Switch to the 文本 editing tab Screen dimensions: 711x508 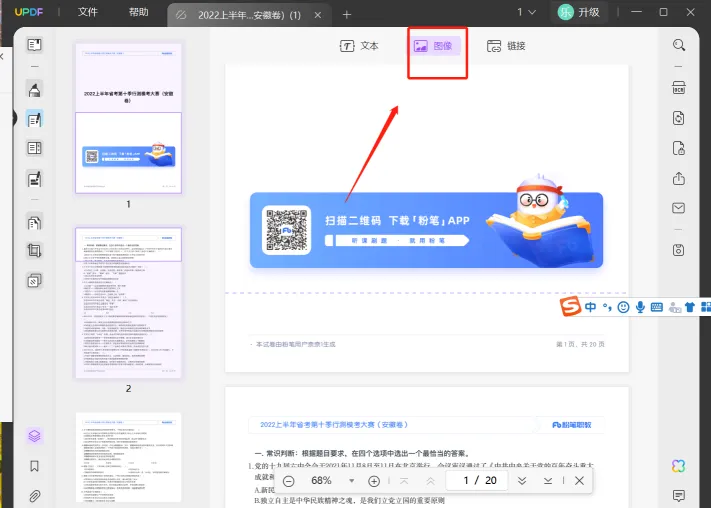pyautogui.click(x=359, y=46)
